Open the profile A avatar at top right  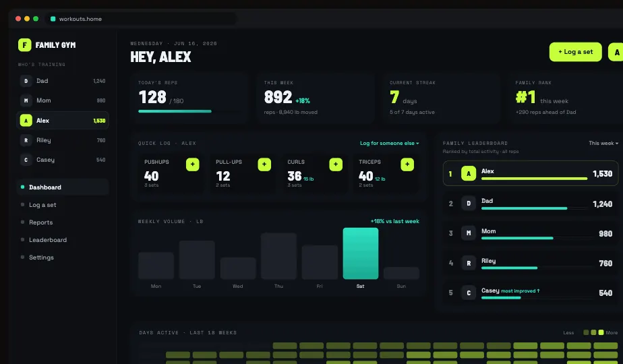click(616, 52)
